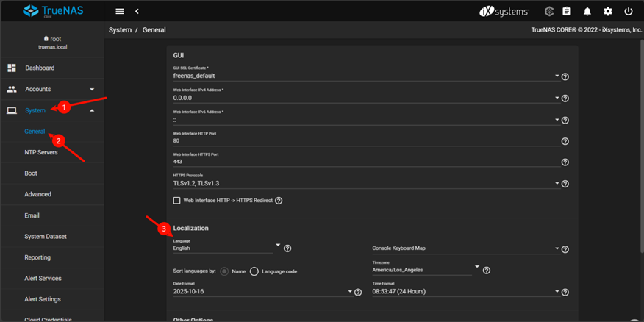Viewport: 644px width, 322px height.
Task: Open Date Format dropdown
Action: coord(263,291)
